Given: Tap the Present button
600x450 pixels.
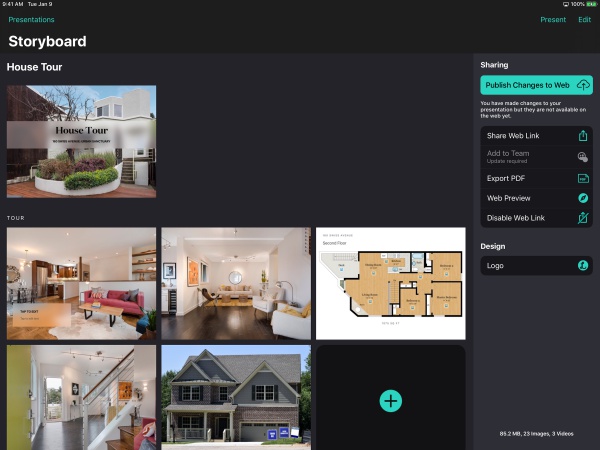Looking at the screenshot, I should [x=553, y=20].
